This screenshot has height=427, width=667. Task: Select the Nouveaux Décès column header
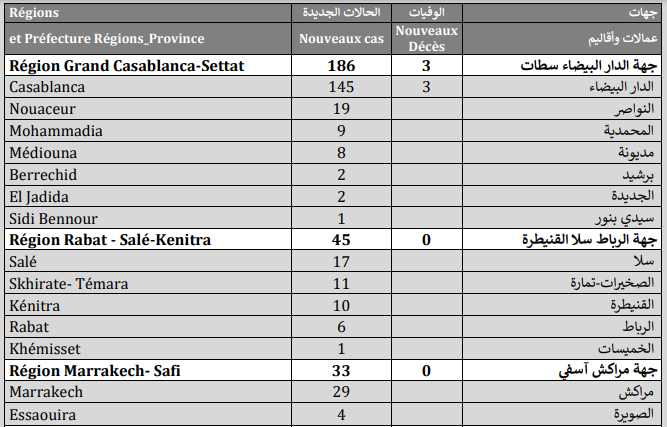pyautogui.click(x=426, y=38)
